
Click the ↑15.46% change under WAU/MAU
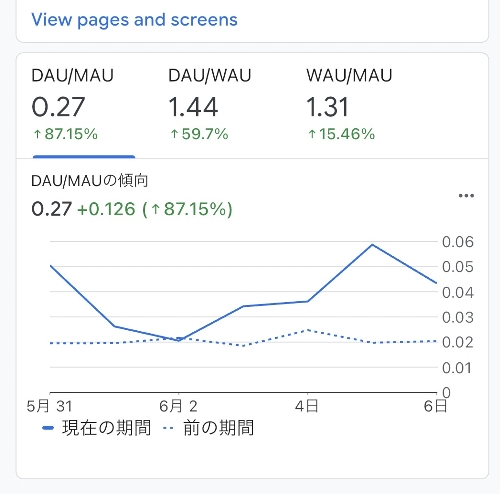[341, 134]
